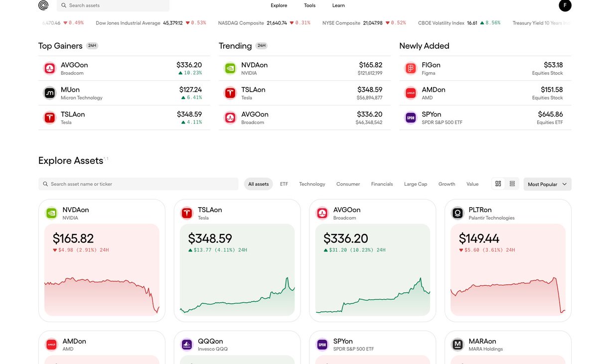Click the Newly Added heading

click(424, 46)
